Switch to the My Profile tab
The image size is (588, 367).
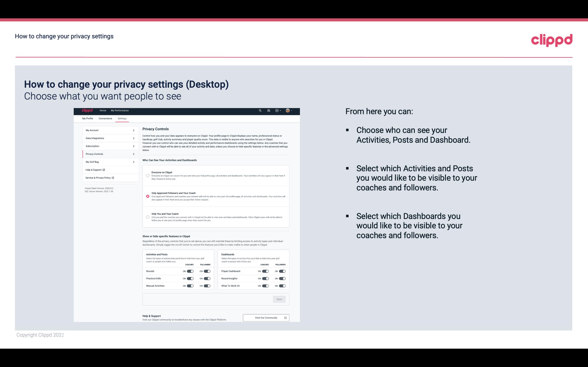pos(88,118)
